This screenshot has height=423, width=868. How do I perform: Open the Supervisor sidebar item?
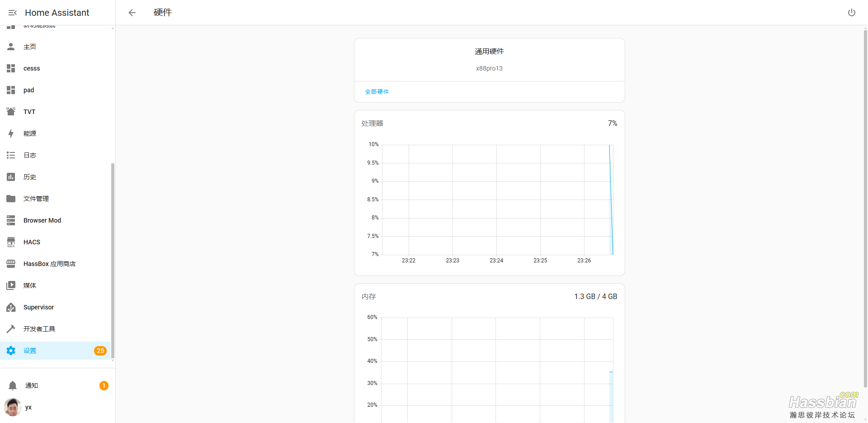pyautogui.click(x=55, y=307)
